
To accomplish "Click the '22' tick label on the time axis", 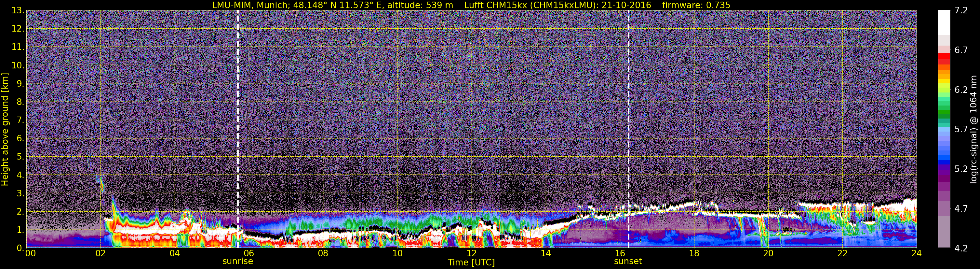I will click(x=842, y=253).
